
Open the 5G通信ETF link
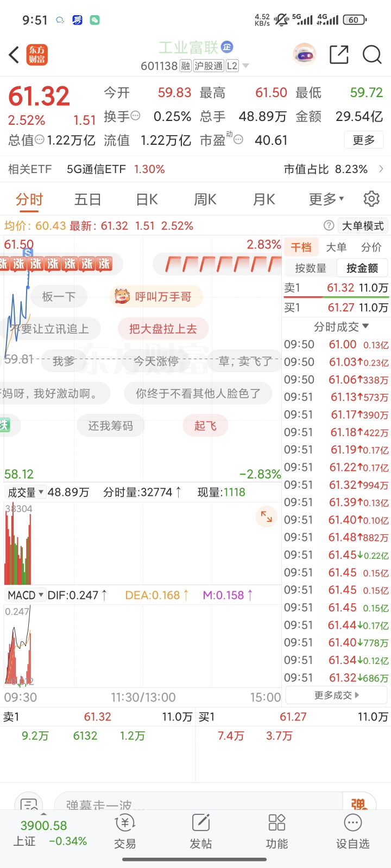[x=96, y=169]
